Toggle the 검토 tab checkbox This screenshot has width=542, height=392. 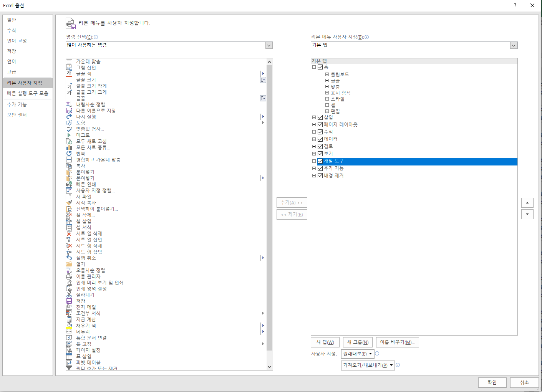320,146
